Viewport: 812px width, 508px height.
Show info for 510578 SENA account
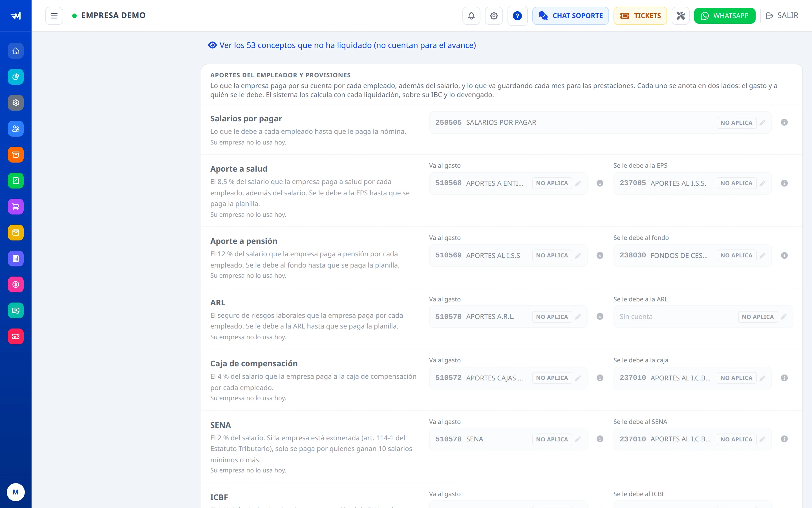(x=600, y=439)
